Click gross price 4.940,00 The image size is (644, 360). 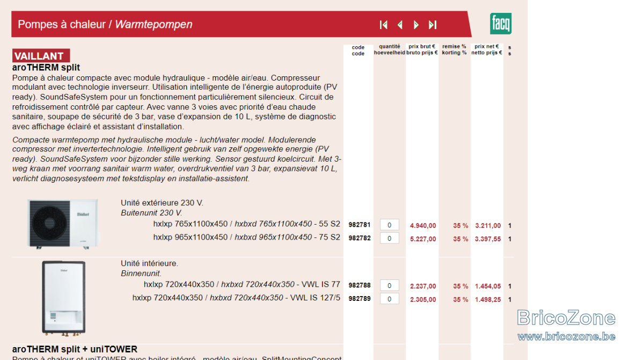423,226
